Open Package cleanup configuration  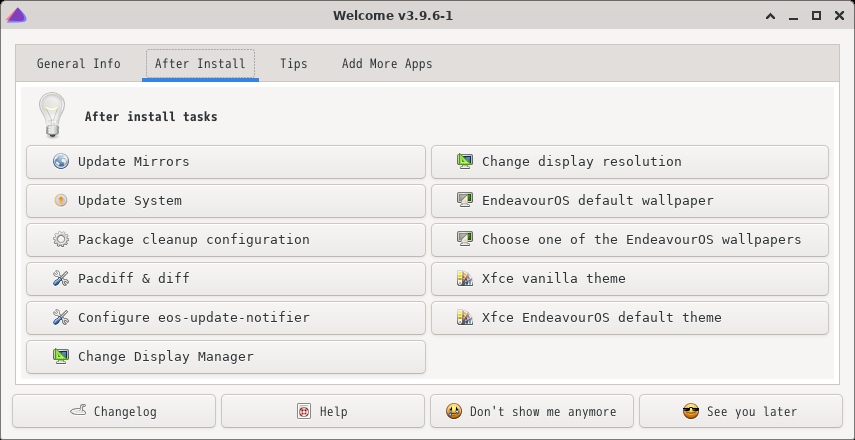click(x=226, y=240)
